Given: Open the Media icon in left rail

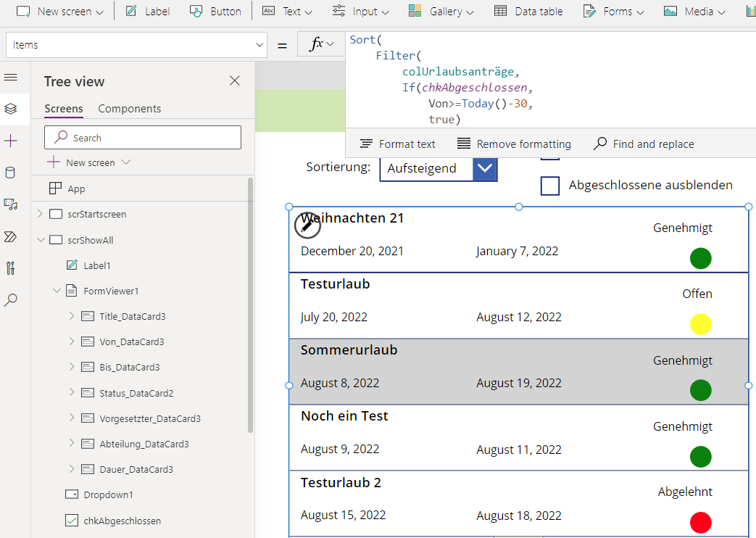Looking at the screenshot, I should (11, 204).
